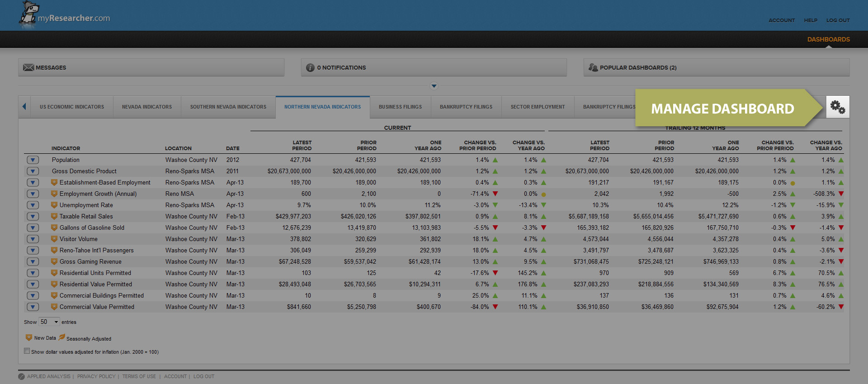Screen dimensions: 868x384
Task: Open the Messages panel
Action: point(151,67)
